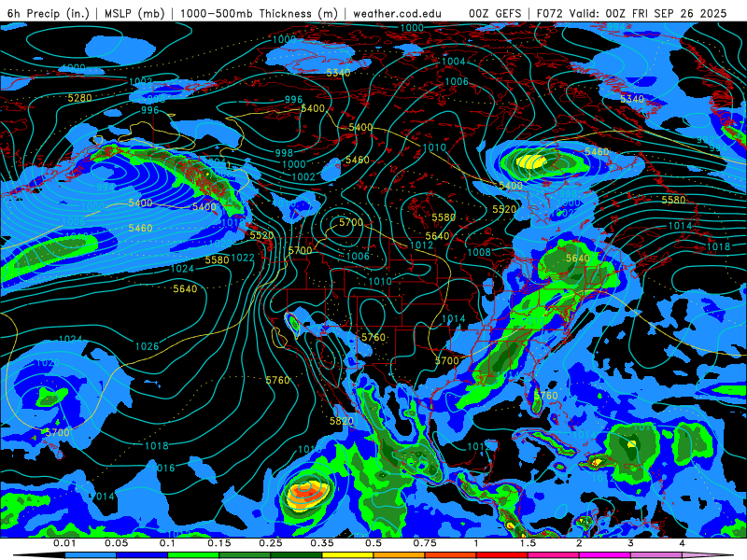Click the legend value '4'

pos(683,543)
